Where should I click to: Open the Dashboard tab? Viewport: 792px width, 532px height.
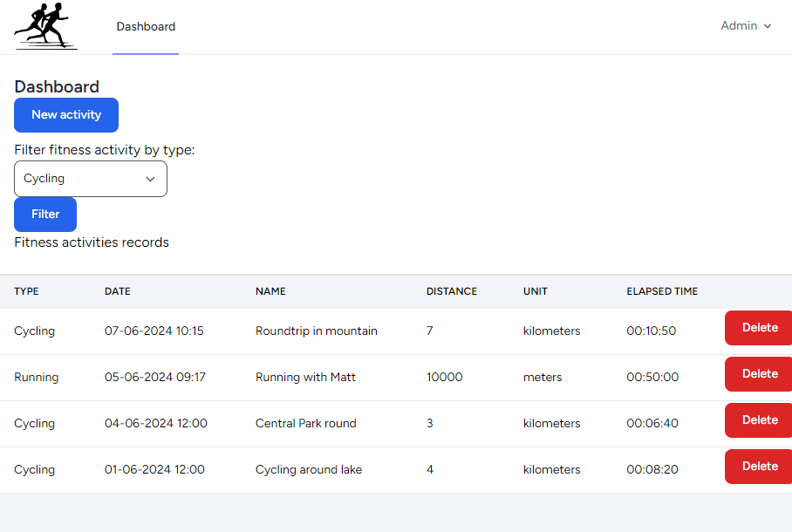146,26
